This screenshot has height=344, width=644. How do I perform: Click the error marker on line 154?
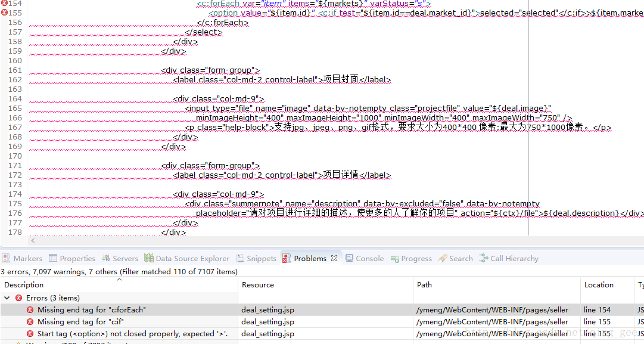tap(5, 4)
